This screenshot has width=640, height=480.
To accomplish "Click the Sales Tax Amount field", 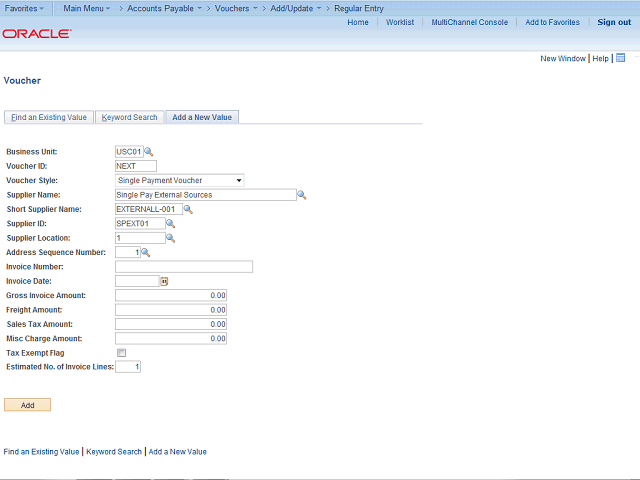I will click(171, 324).
